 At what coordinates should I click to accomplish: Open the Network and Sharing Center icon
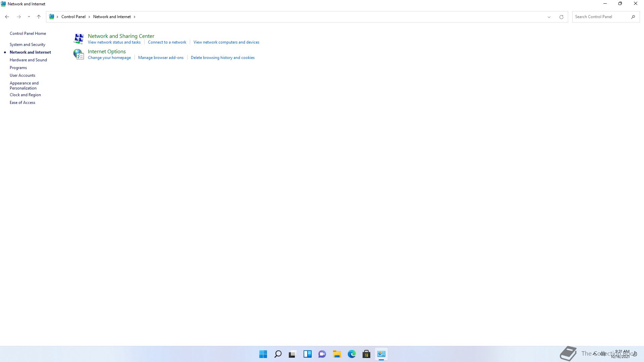78,39
